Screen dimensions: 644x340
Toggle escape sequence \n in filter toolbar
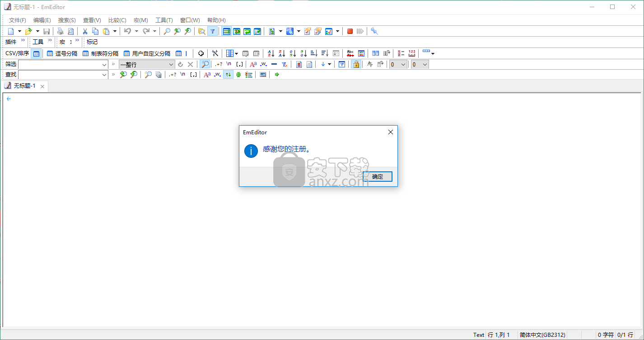pyautogui.click(x=229, y=64)
